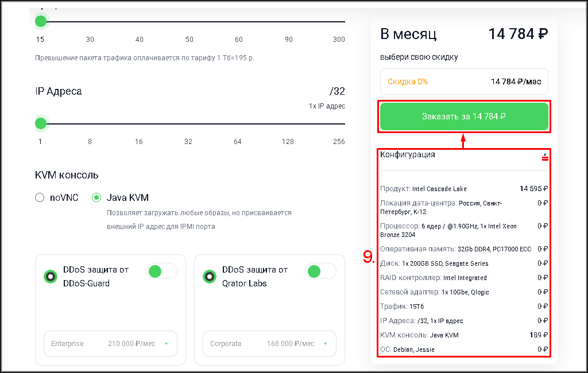Toggle the Qrator Labs protection switch

[320, 271]
